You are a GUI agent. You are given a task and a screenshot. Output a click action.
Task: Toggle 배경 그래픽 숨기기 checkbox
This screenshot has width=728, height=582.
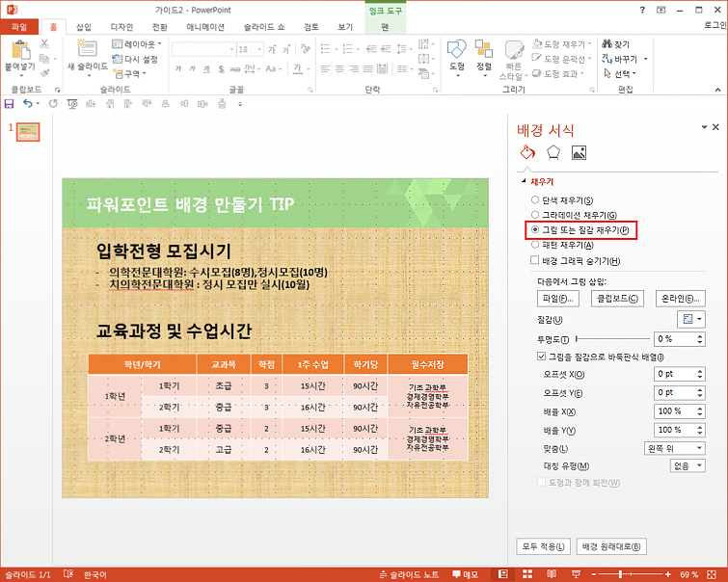click(x=535, y=260)
